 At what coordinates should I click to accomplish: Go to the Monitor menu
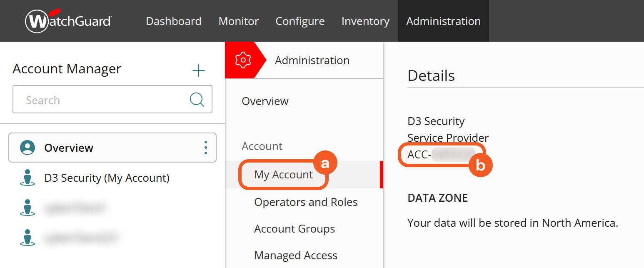(x=239, y=21)
